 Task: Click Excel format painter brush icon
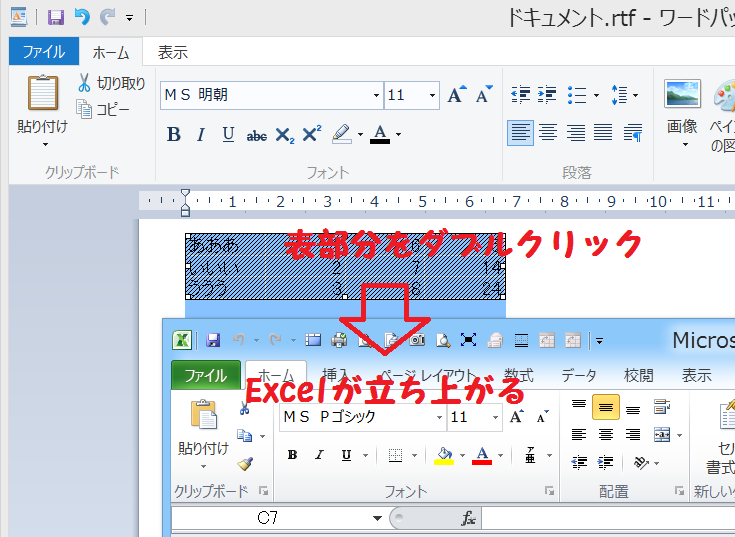point(244,463)
